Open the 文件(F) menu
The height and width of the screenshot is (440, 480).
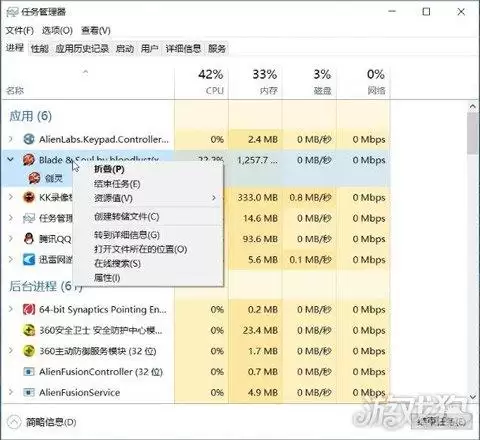click(20, 30)
